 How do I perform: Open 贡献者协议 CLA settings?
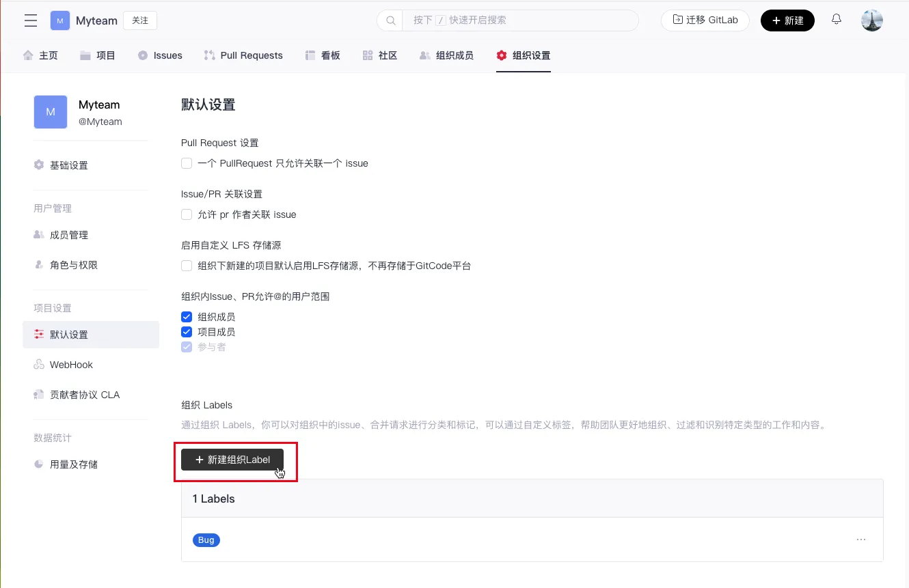tap(84, 395)
